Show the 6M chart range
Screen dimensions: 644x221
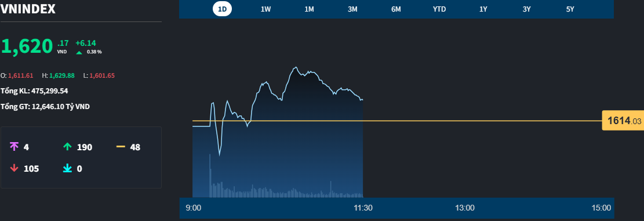pos(396,9)
